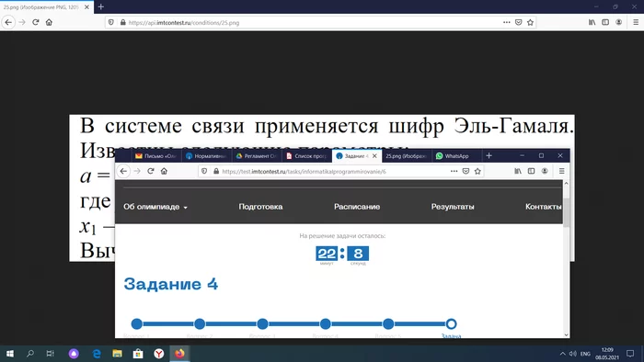Switch to the 25.png tab in front window

click(x=407, y=156)
